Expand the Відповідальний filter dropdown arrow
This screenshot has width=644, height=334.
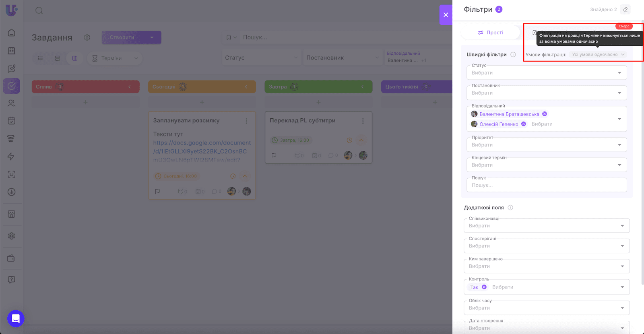pos(619,119)
